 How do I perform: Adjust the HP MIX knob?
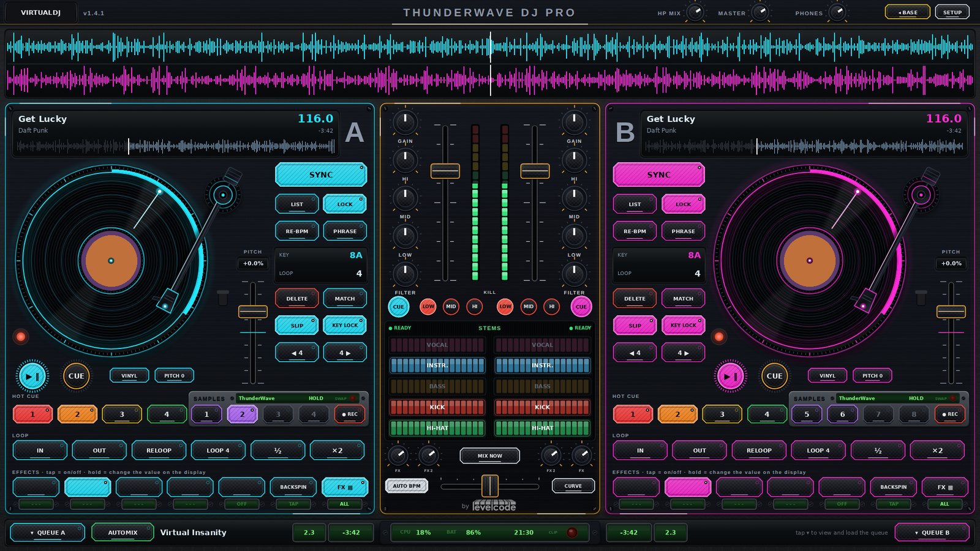click(x=695, y=12)
